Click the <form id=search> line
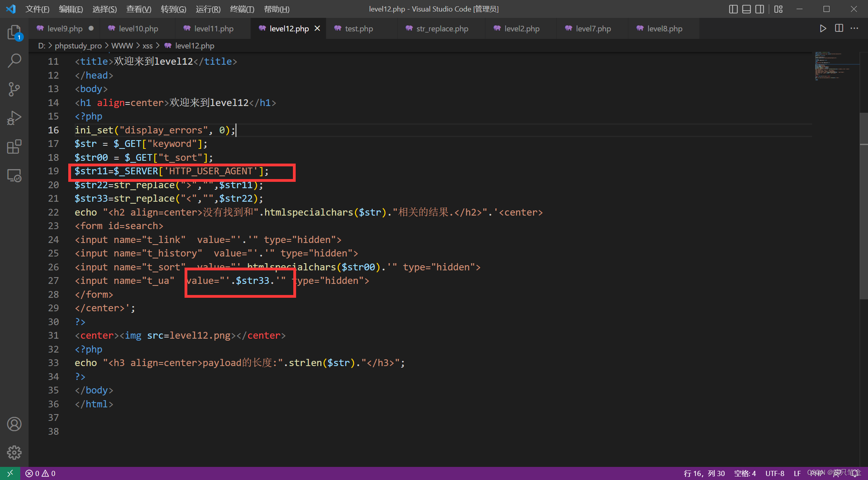 click(x=119, y=226)
